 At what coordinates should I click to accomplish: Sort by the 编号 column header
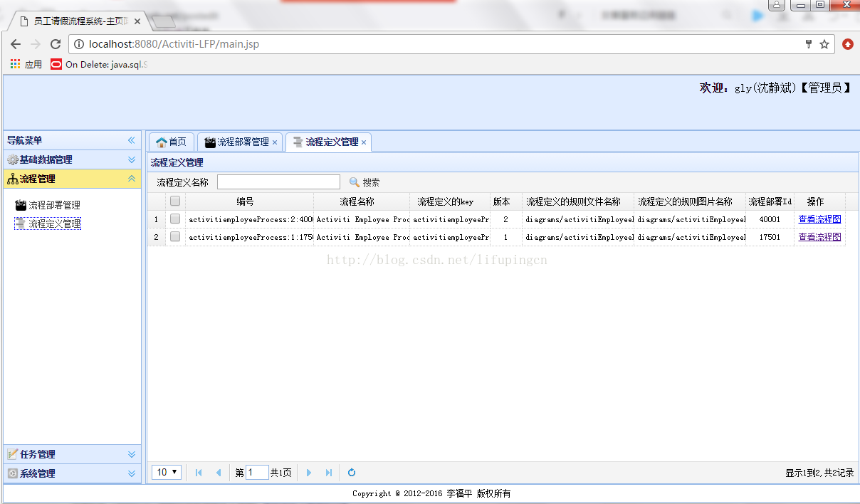[249, 201]
